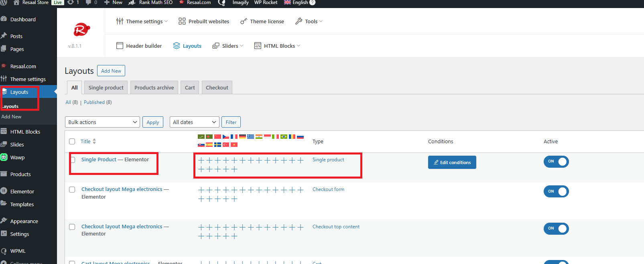Add first-column translation for Single Product layout
The width and height of the screenshot is (644, 264).
[201, 160]
